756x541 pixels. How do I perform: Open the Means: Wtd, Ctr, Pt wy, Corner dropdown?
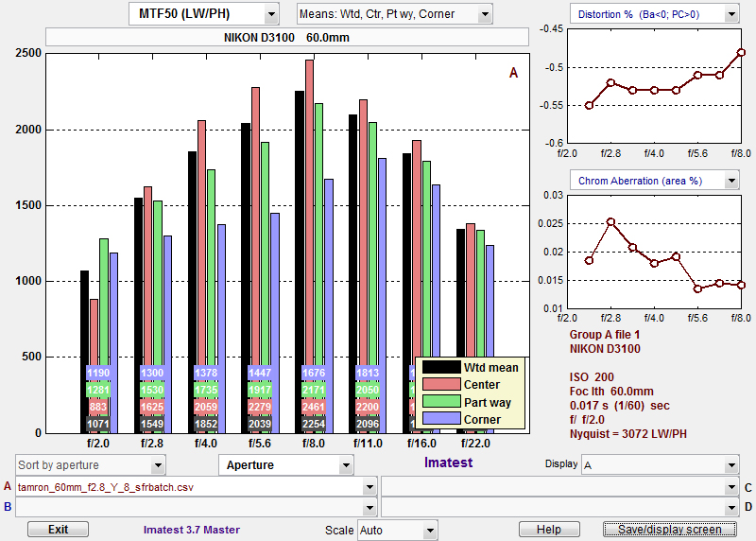394,14
